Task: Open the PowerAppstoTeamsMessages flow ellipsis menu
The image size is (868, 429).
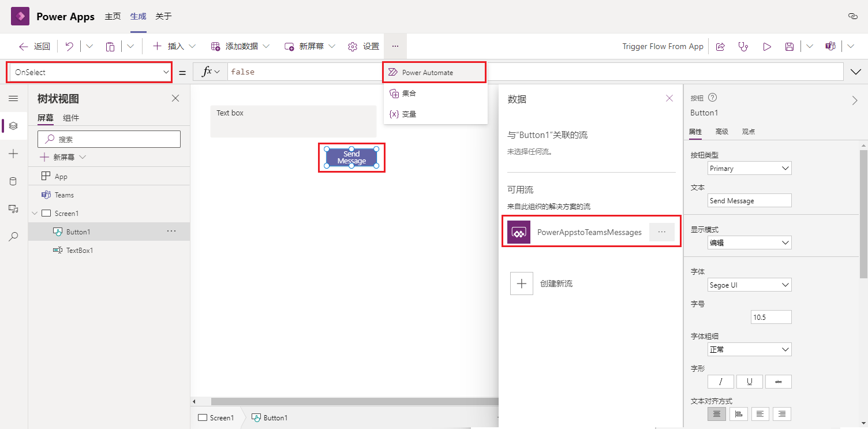Action: coord(662,232)
